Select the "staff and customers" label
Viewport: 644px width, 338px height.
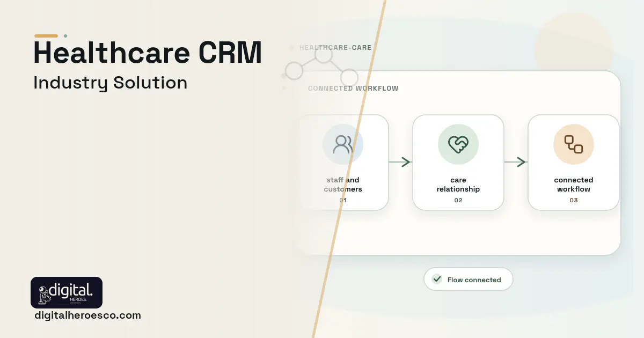click(343, 185)
